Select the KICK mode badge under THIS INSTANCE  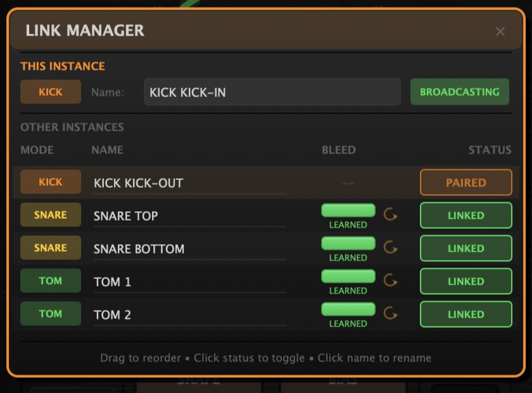(50, 91)
